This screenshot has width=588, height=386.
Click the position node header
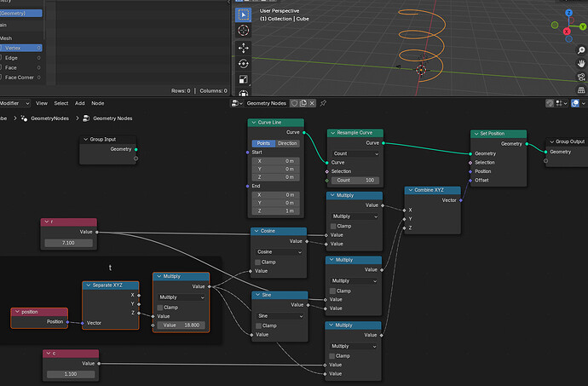pyautogui.click(x=39, y=312)
